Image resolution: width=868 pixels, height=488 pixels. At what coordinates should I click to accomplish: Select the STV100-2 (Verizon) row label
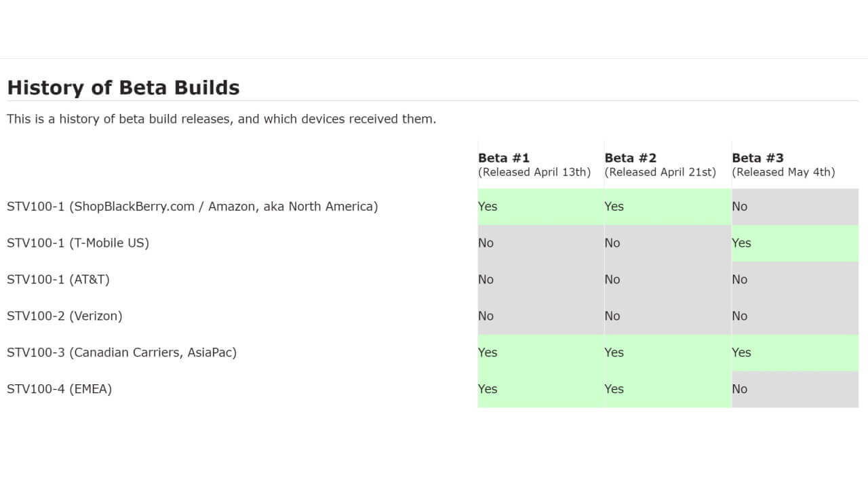click(64, 316)
